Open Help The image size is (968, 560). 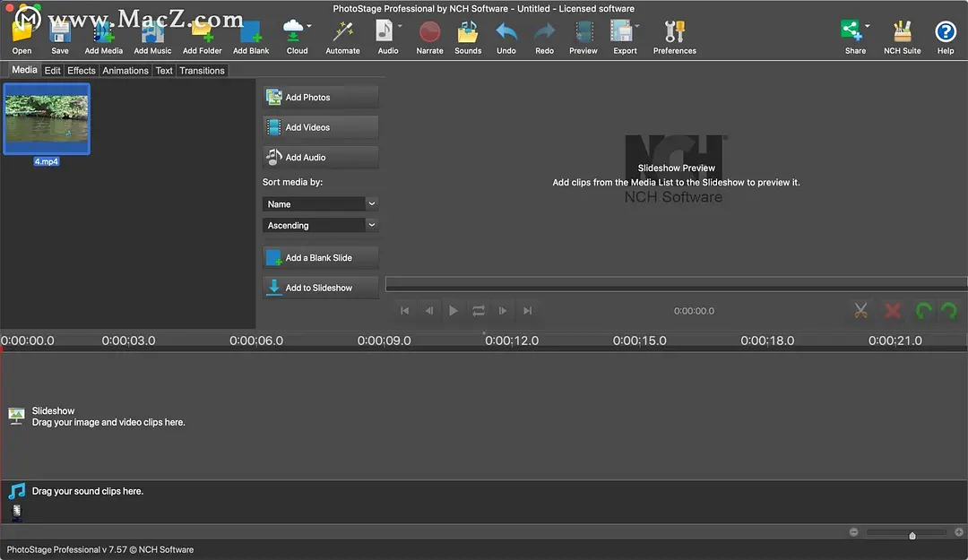pos(946,31)
